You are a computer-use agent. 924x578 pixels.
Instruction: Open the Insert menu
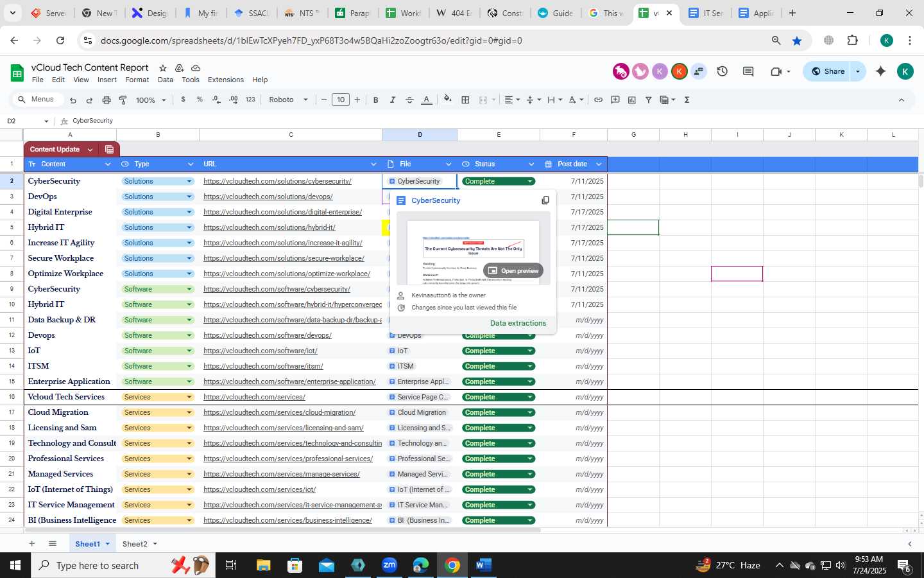pyautogui.click(x=107, y=80)
